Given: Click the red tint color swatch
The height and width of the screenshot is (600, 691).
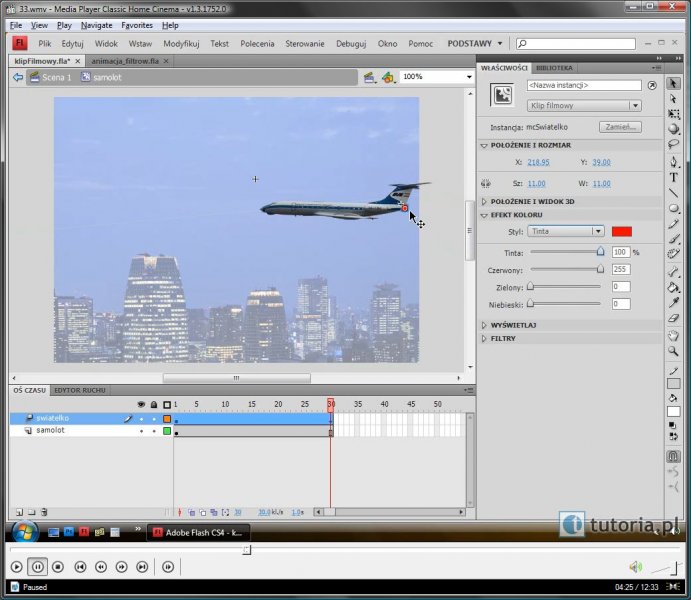Looking at the screenshot, I should pos(622,231).
